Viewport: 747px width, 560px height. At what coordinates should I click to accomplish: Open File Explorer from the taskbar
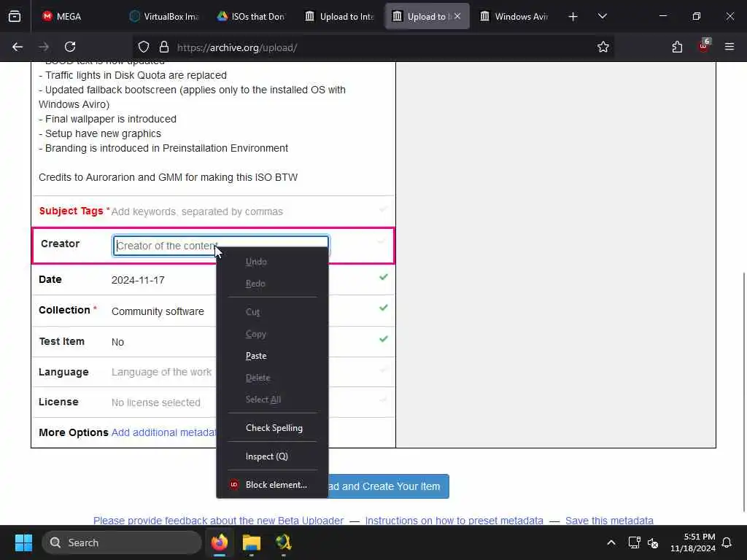point(252,542)
